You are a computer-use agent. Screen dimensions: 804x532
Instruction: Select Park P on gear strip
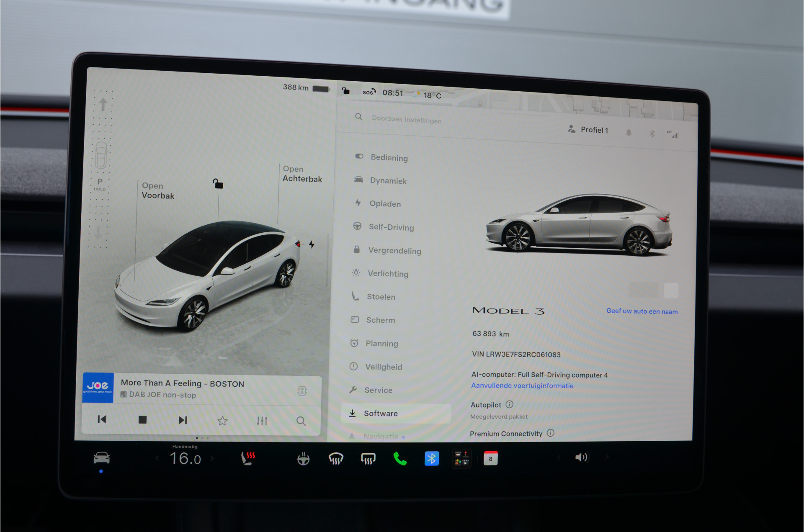tap(100, 182)
